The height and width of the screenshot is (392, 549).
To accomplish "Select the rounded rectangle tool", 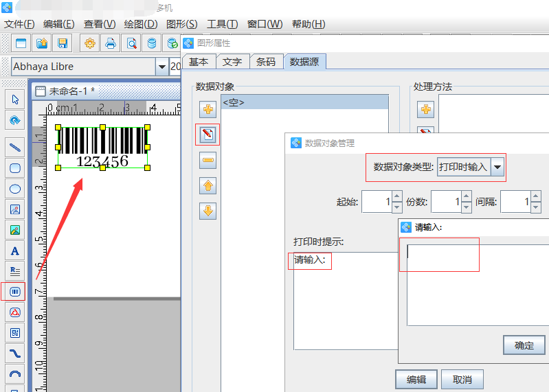I will (15, 168).
